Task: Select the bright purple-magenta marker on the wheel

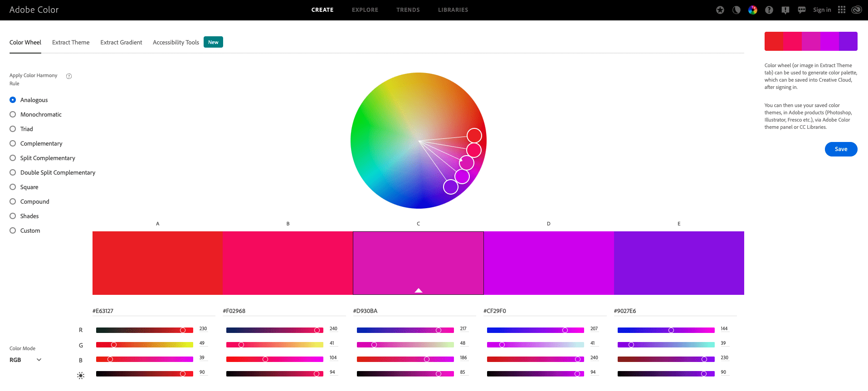Action: [x=462, y=176]
